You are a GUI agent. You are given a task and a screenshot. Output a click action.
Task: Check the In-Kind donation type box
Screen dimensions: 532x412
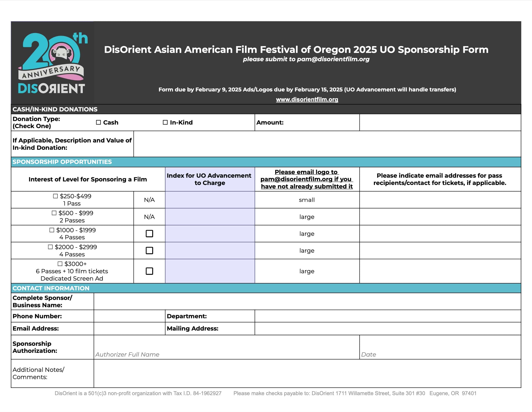coord(165,122)
